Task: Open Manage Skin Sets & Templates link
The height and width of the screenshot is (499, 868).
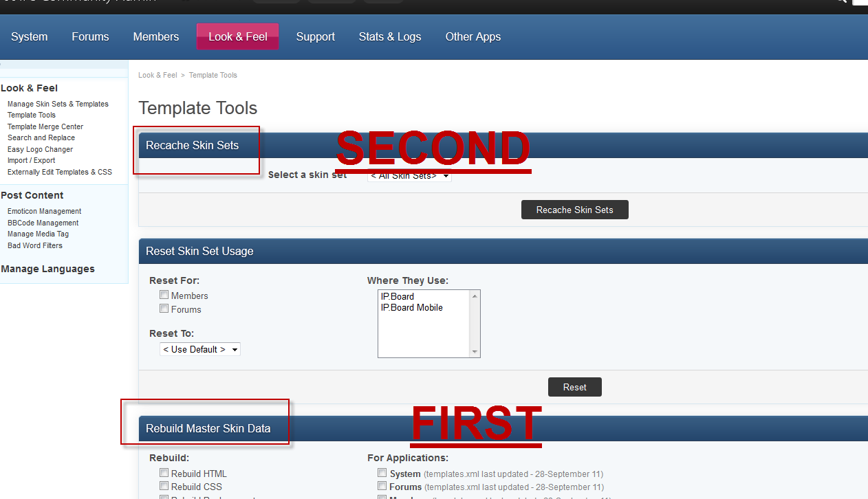Action: [58, 104]
